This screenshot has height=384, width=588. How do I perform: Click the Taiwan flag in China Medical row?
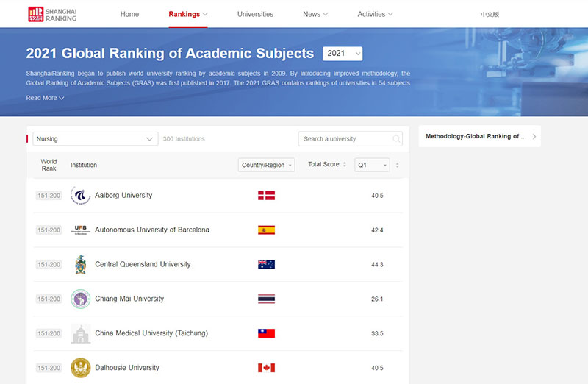point(266,333)
